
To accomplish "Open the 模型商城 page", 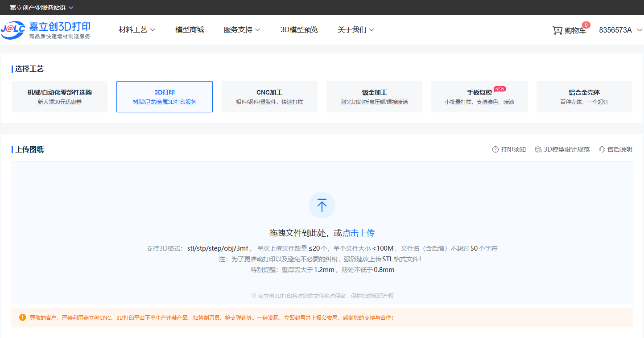I will coord(190,30).
